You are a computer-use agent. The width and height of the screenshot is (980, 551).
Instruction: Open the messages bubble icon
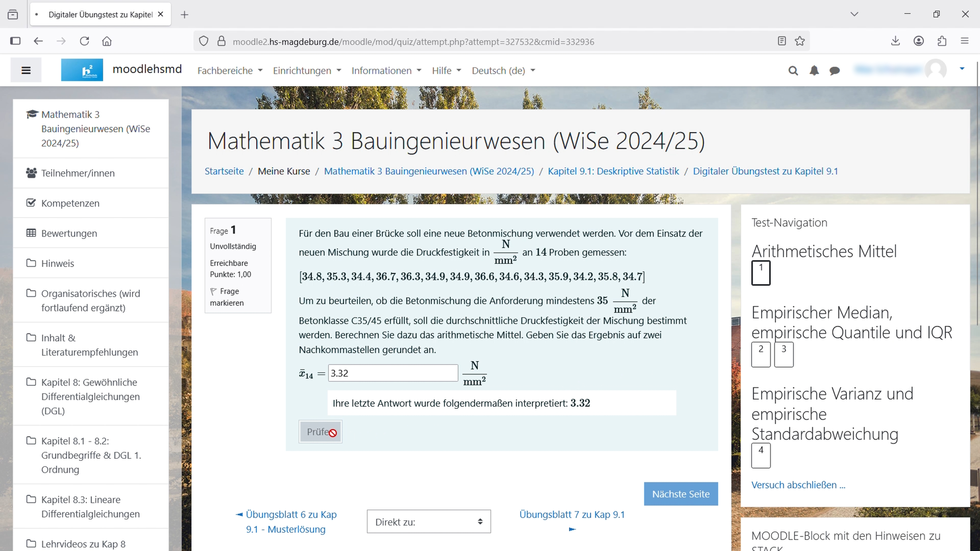[x=834, y=70]
